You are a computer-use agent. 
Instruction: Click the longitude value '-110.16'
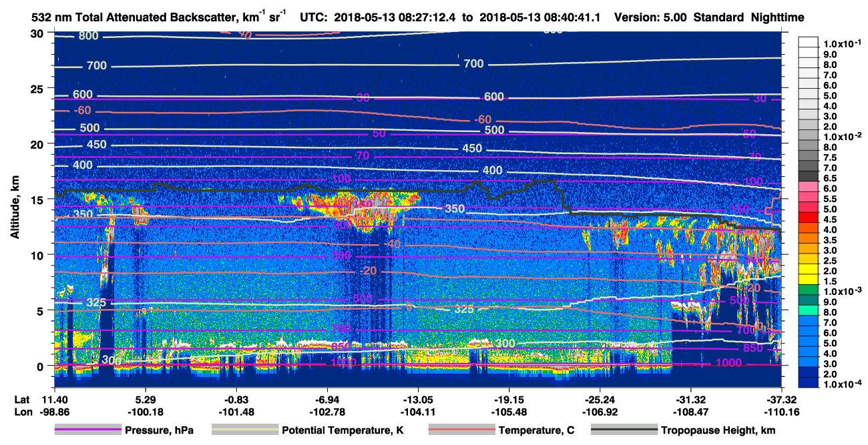coord(782,412)
